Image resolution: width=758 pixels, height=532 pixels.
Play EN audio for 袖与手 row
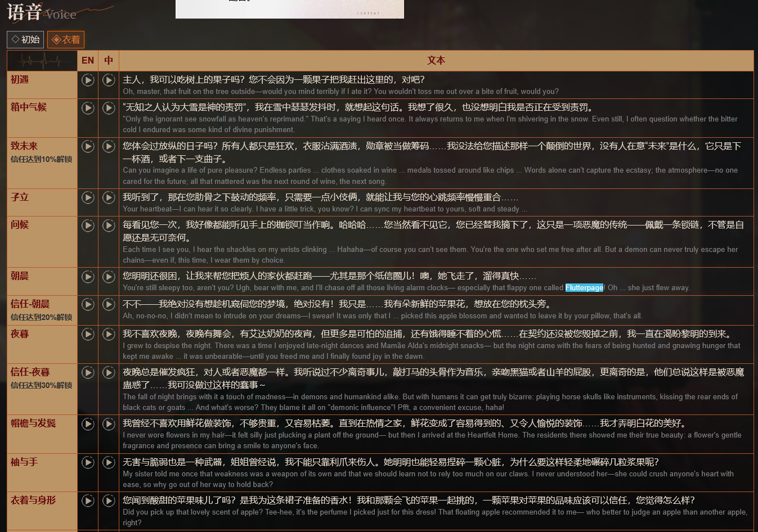(88, 462)
